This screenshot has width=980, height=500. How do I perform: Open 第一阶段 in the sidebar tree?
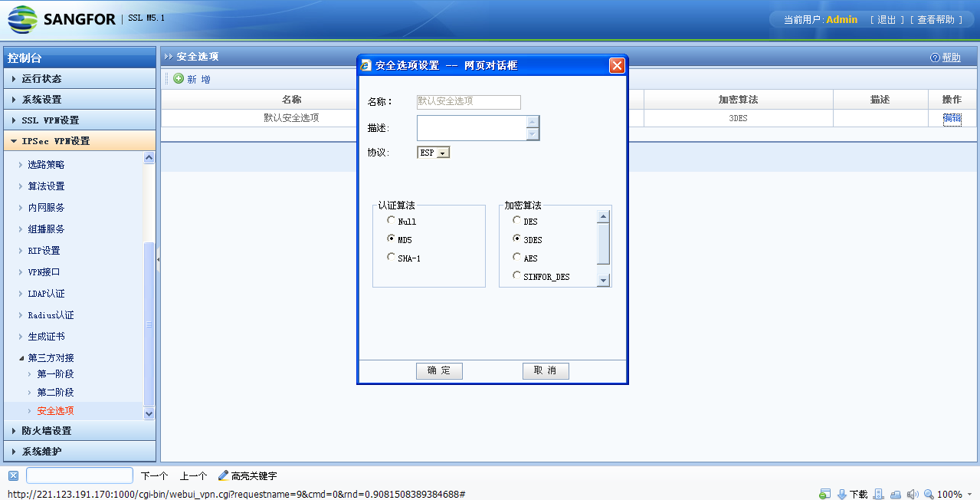[55, 374]
